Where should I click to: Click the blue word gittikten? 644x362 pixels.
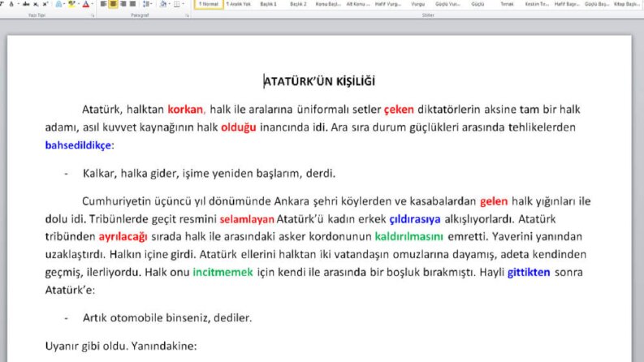coord(529,272)
